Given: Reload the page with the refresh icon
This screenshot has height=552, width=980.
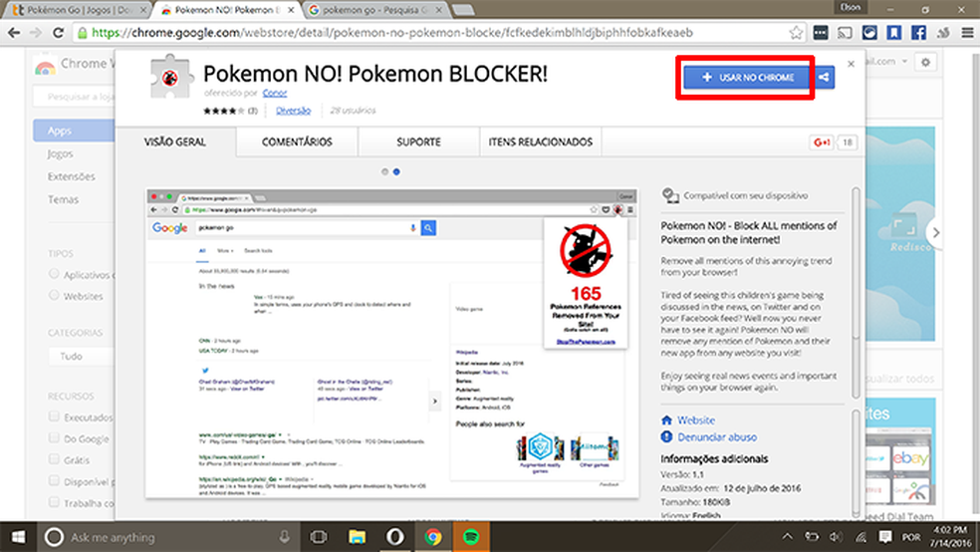Looking at the screenshot, I should (58, 33).
